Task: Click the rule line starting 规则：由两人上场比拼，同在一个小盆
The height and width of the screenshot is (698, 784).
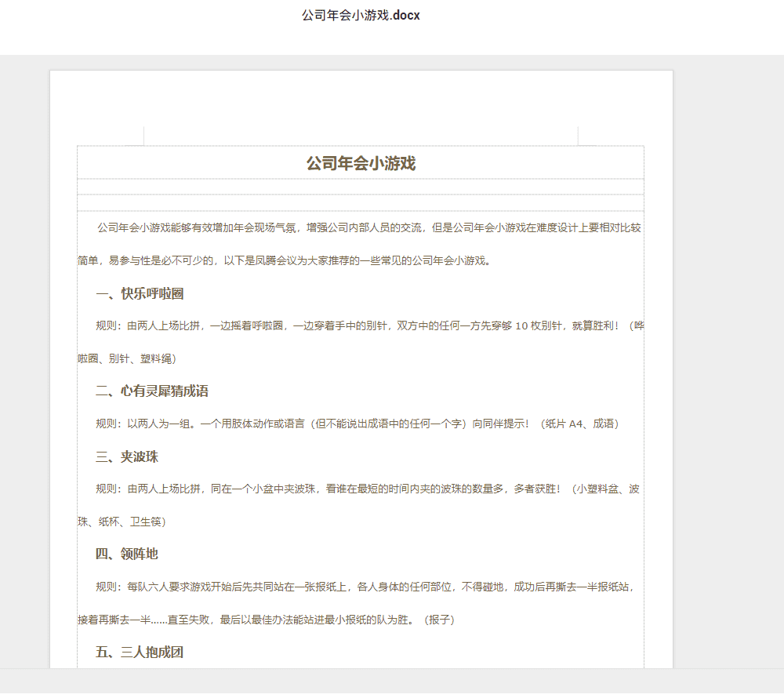Action: [368, 489]
